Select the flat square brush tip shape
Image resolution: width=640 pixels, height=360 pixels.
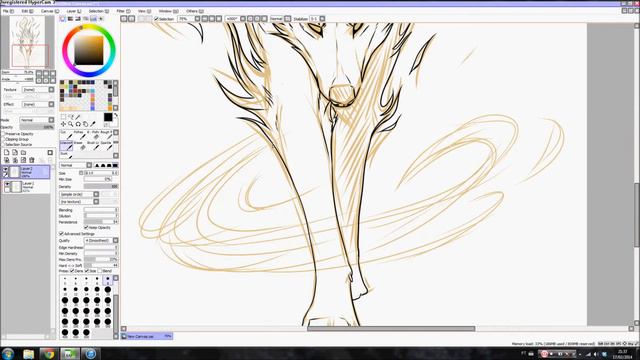(x=115, y=165)
